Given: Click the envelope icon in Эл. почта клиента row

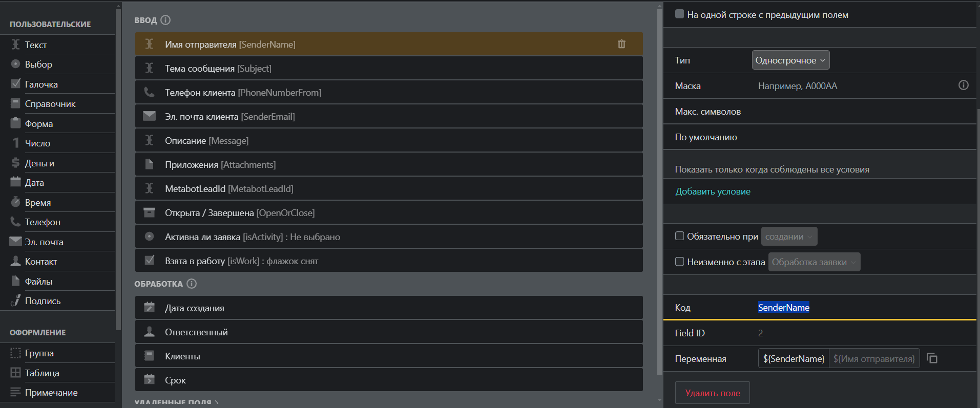Looking at the screenshot, I should (149, 116).
